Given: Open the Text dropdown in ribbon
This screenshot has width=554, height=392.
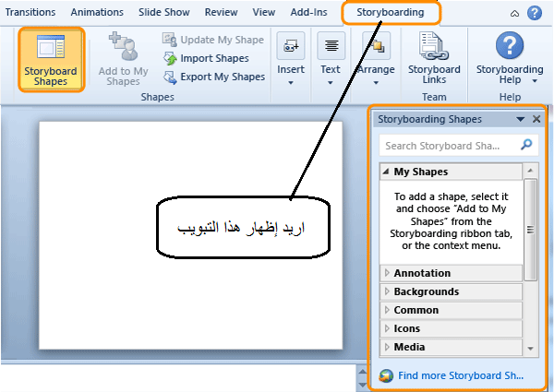Looking at the screenshot, I should (x=331, y=59).
